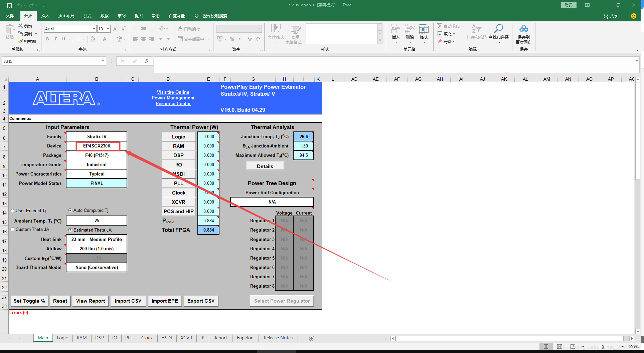Click the Import CSV button

(x=128, y=301)
